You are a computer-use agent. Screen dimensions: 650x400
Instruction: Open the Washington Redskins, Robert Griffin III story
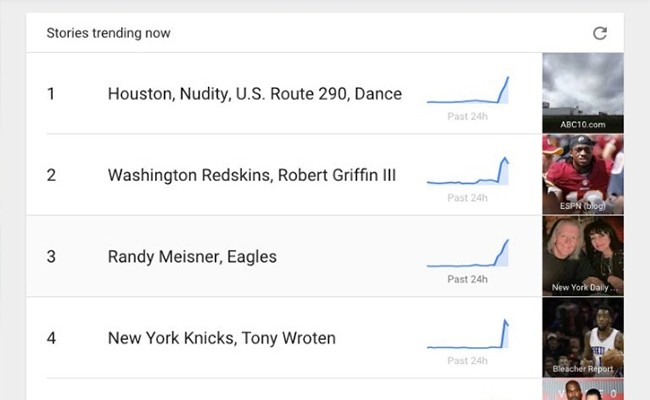tap(251, 175)
